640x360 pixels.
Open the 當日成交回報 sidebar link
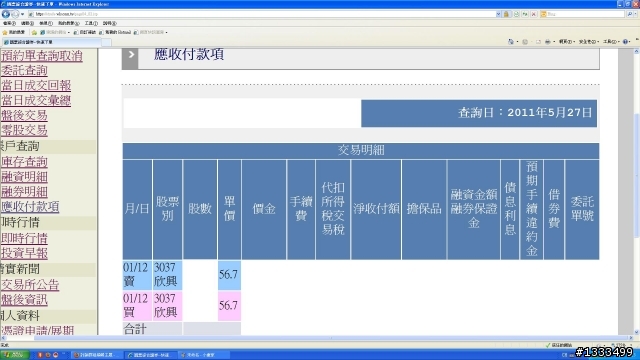(36, 85)
